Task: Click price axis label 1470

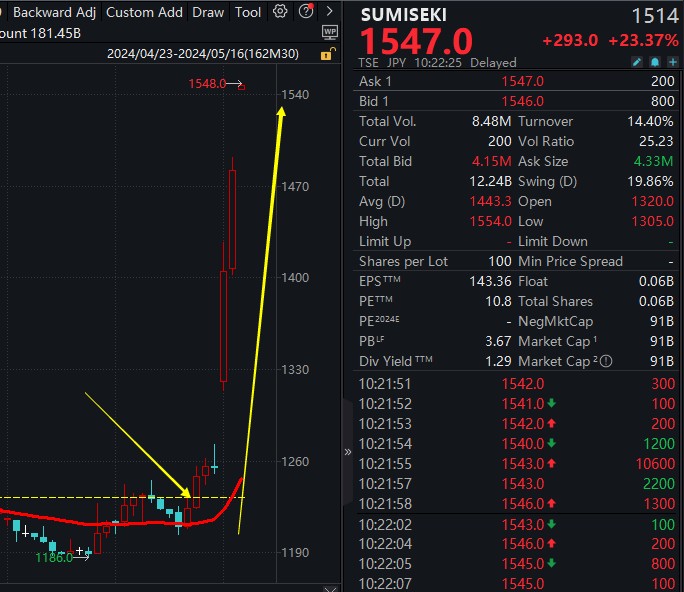Action: point(295,187)
